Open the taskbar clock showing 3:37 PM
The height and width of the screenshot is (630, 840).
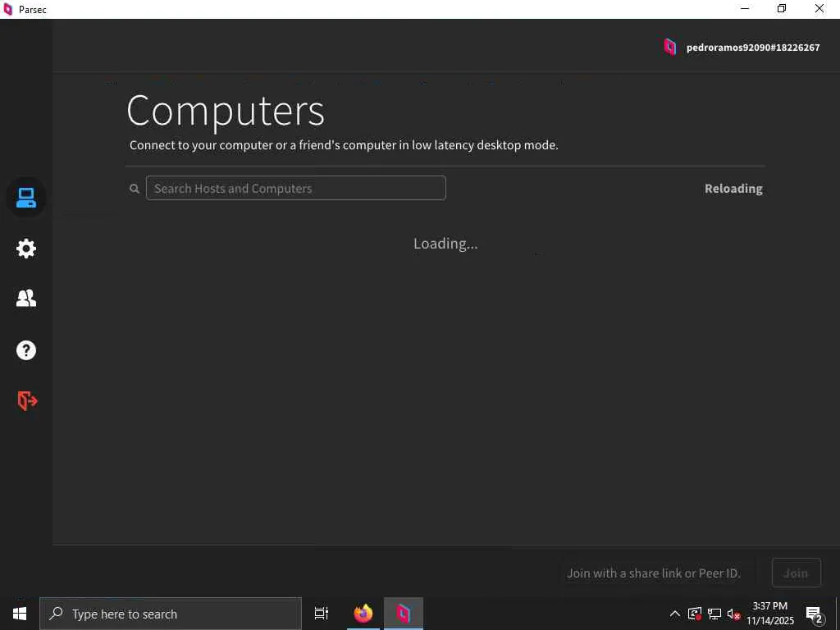769,614
